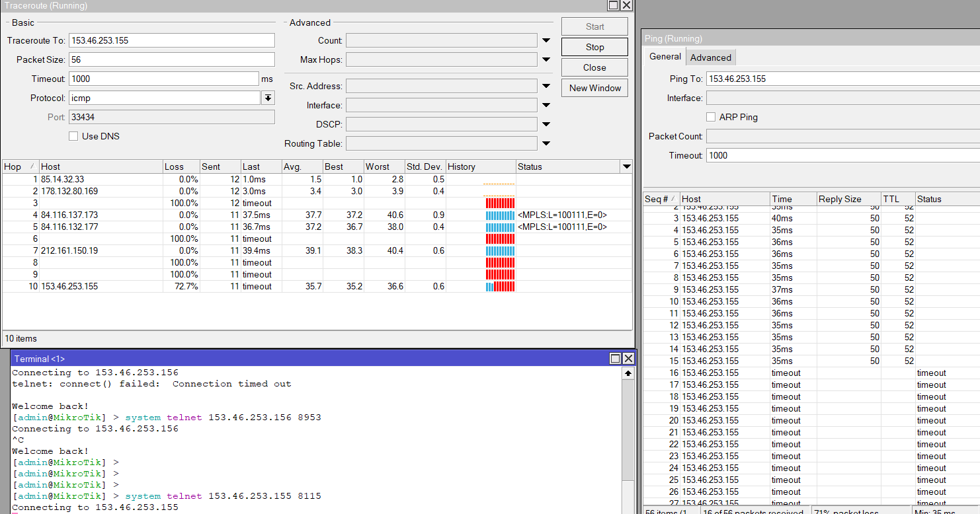Switch to Advanced tab in Ping window
The height and width of the screenshot is (514, 980).
[711, 57]
